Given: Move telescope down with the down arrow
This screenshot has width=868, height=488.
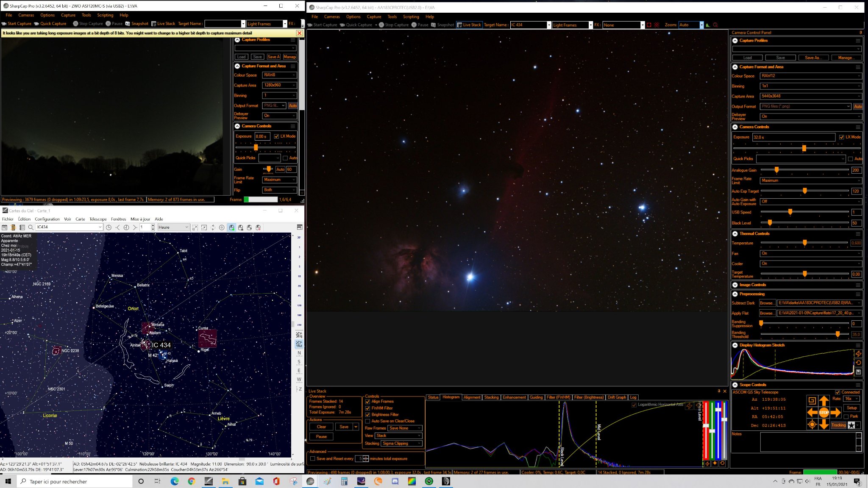Looking at the screenshot, I should (823, 424).
